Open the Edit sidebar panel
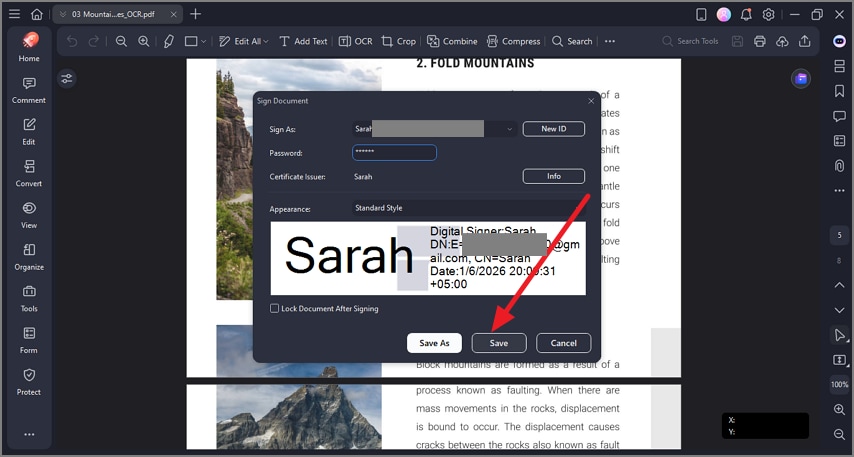 click(x=29, y=132)
